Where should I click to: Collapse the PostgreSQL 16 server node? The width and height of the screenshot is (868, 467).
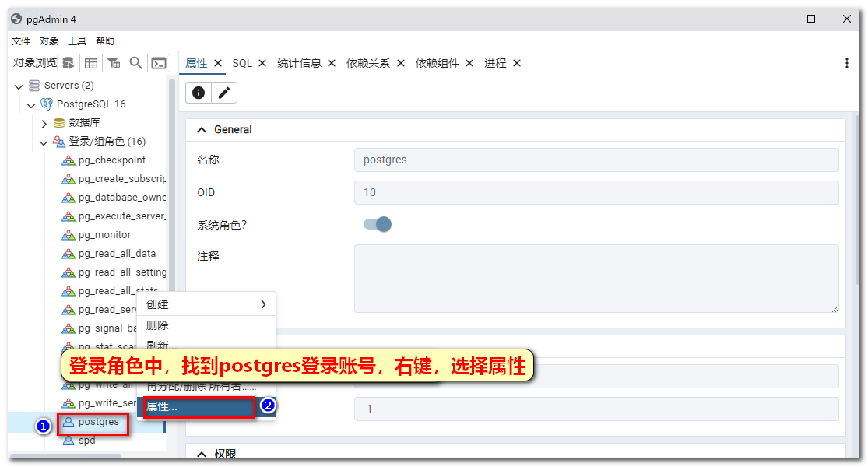point(31,104)
